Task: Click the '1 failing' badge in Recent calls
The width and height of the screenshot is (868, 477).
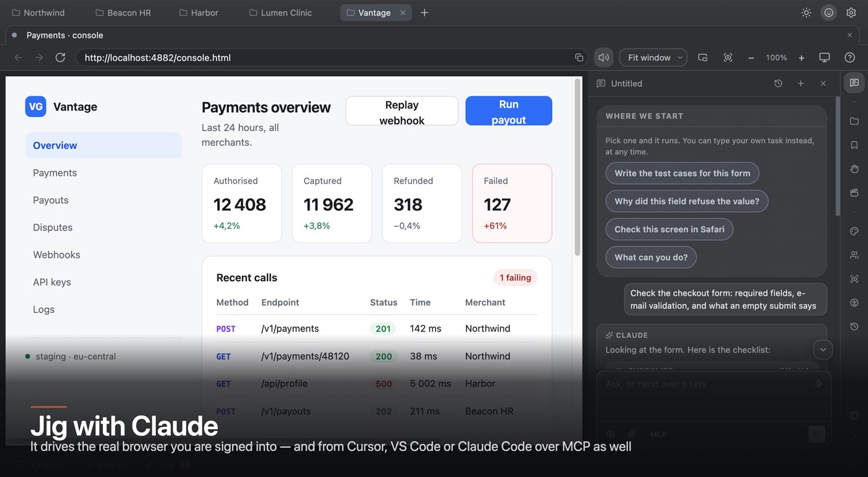Action: click(516, 278)
